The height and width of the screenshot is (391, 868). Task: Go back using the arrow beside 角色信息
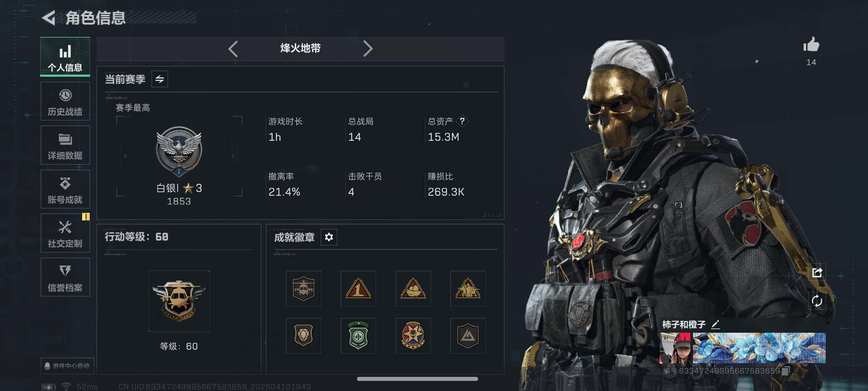pos(49,18)
